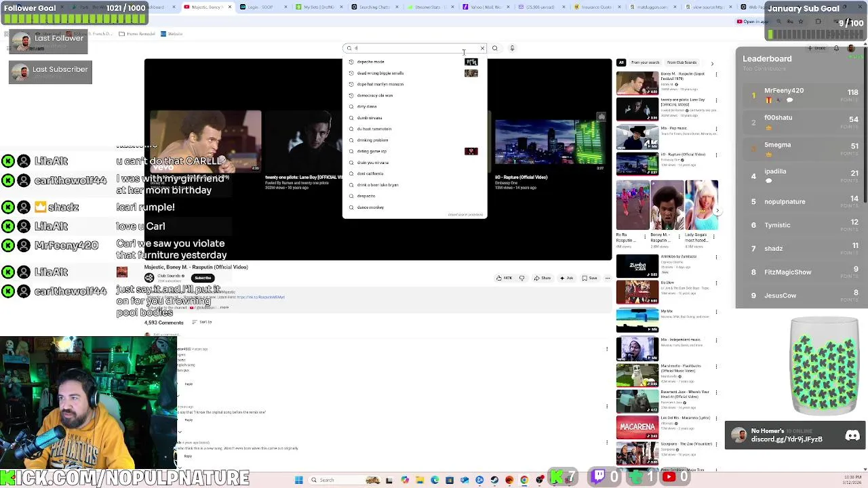Open options for Lane Boy sidebar video
The image size is (868, 488).
point(716,100)
